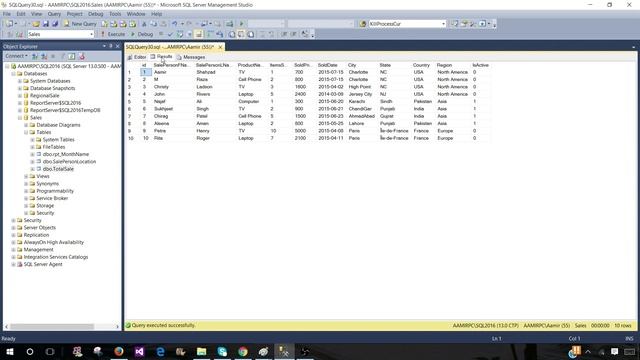
Task: Click the Cancel Executing Query icon
Action: click(161, 34)
